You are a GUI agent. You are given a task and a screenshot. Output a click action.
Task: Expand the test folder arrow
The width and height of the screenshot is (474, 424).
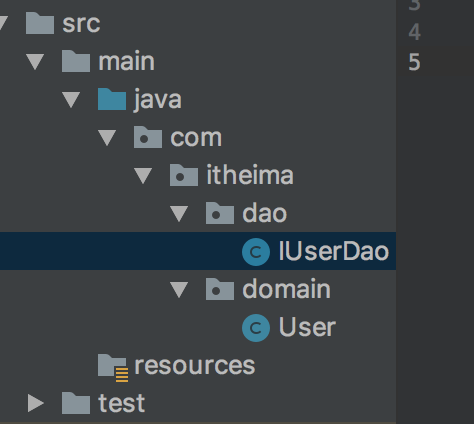pos(36,403)
